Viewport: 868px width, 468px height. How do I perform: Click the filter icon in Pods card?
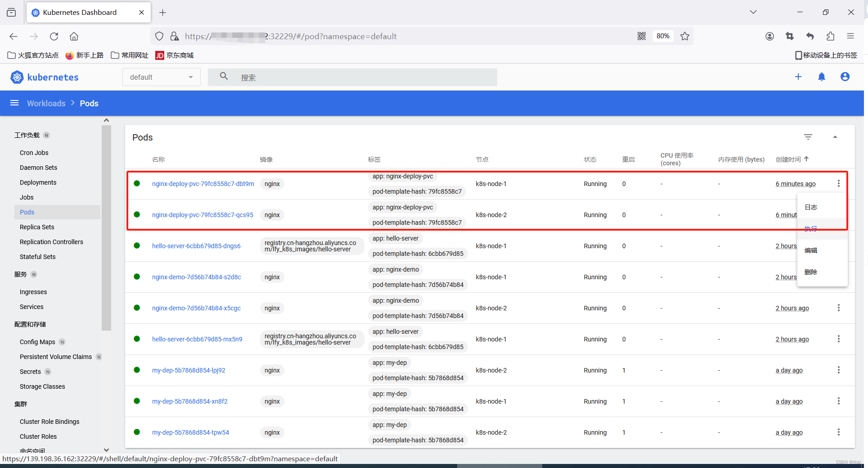(x=808, y=137)
